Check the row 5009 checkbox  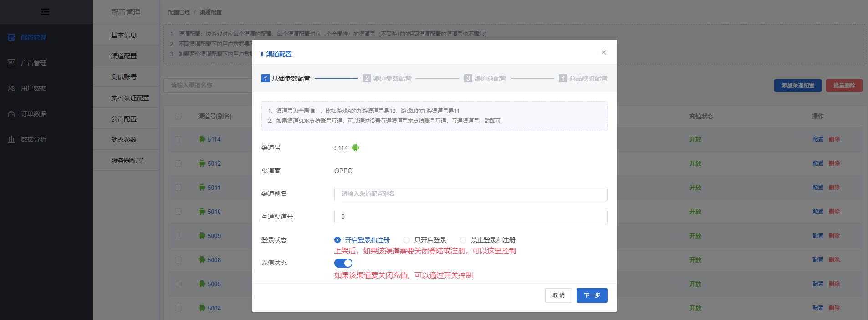(178, 236)
